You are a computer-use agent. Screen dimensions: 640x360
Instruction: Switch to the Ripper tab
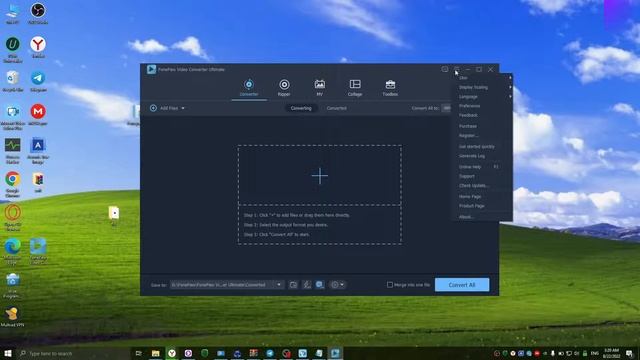point(284,88)
